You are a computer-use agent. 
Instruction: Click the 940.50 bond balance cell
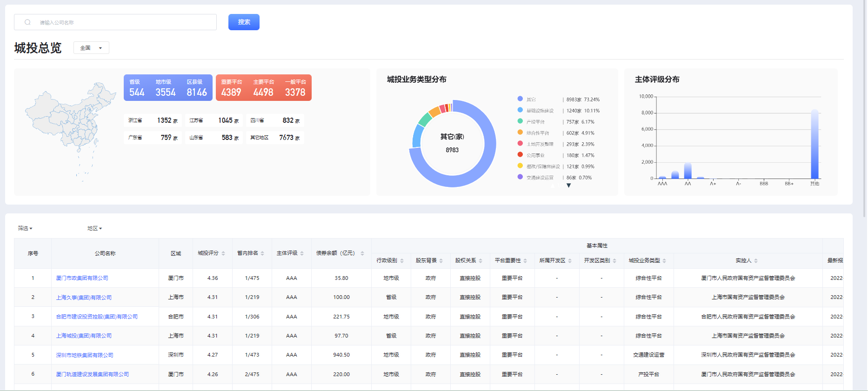pos(341,355)
